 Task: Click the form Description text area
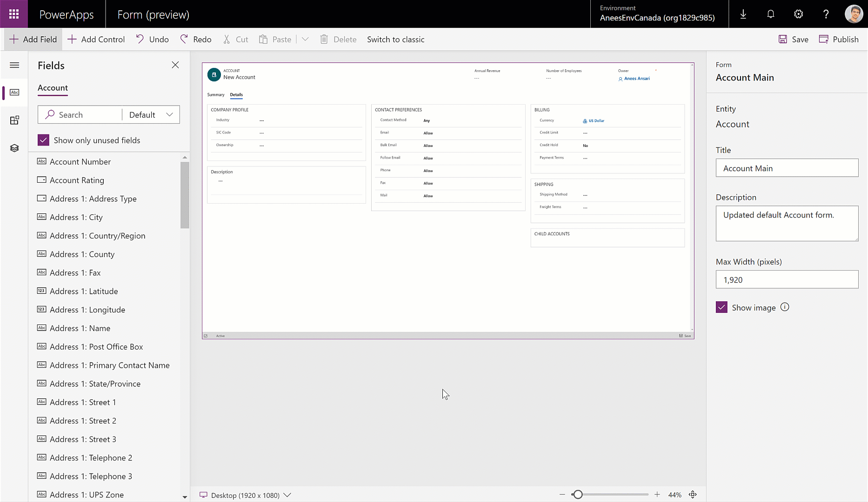787,224
